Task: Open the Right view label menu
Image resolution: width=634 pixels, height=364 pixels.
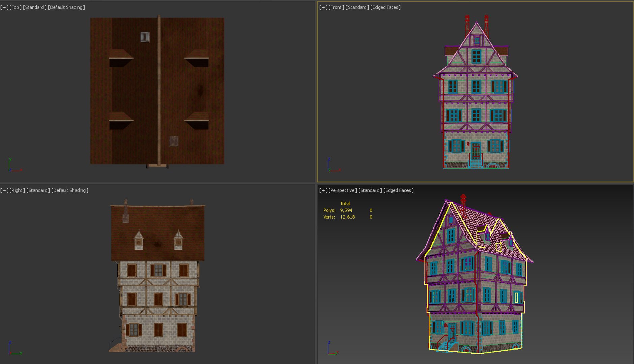Action: pos(17,190)
